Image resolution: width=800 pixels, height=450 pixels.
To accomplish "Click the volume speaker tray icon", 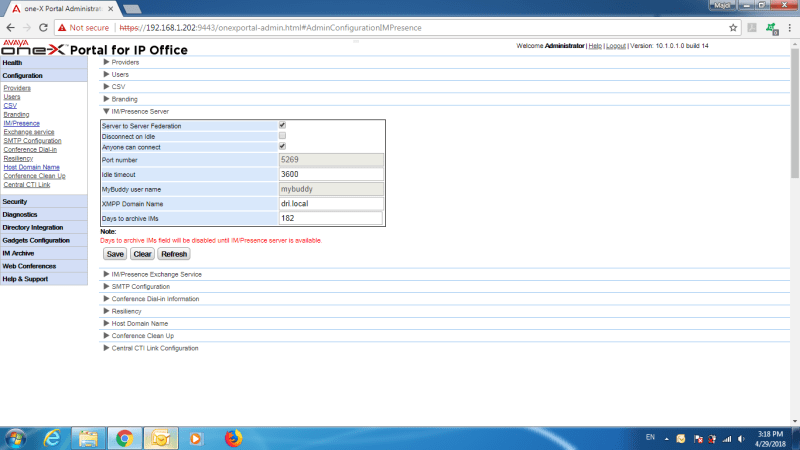I will (x=741, y=439).
